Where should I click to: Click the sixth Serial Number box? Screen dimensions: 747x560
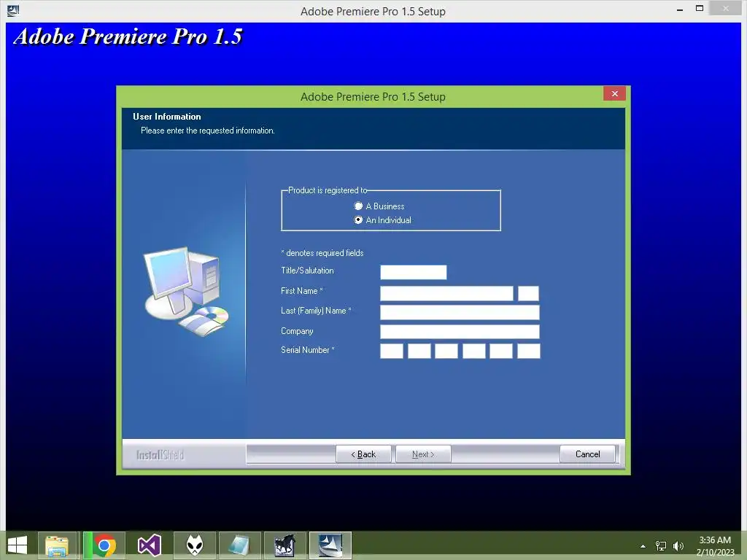529,351
